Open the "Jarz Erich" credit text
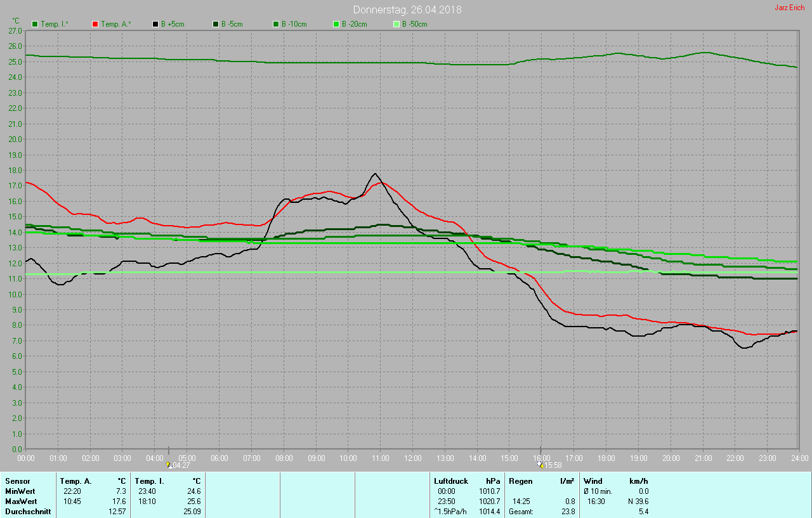 pos(789,8)
